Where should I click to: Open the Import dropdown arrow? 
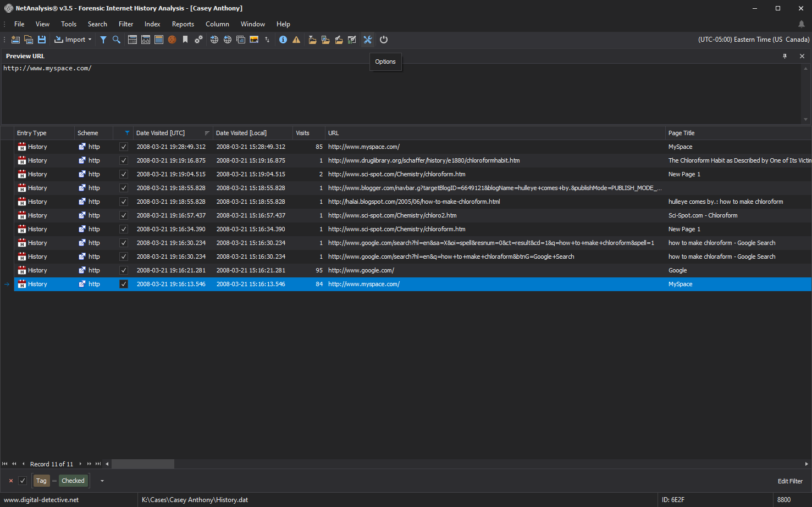(x=90, y=40)
